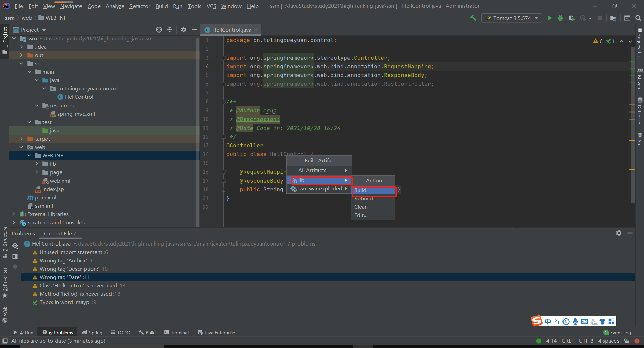This screenshot has height=348, width=644.
Task: Expand the External Libraries node
Action: coord(14,214)
